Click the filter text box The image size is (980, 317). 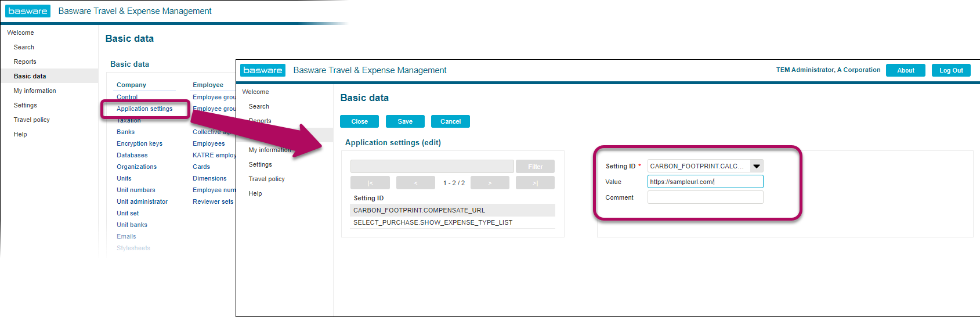coord(432,167)
